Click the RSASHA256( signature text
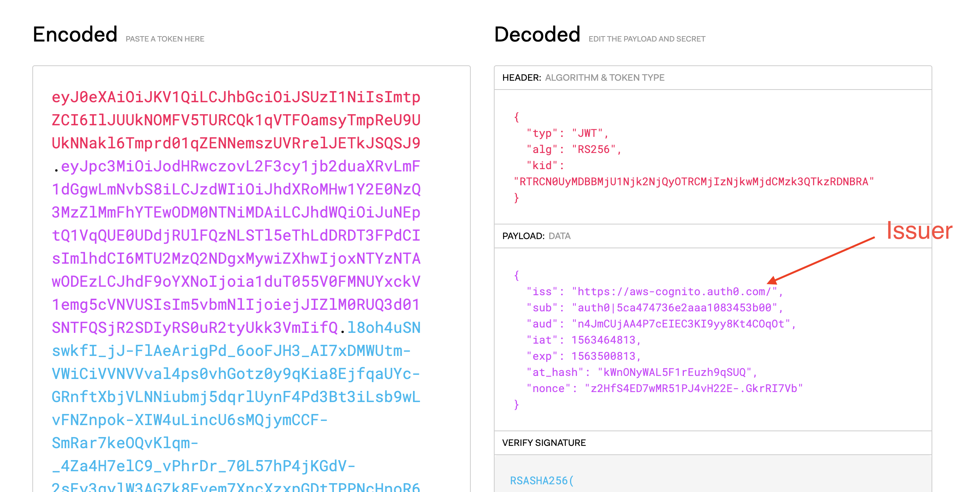The image size is (980, 492). tap(542, 481)
